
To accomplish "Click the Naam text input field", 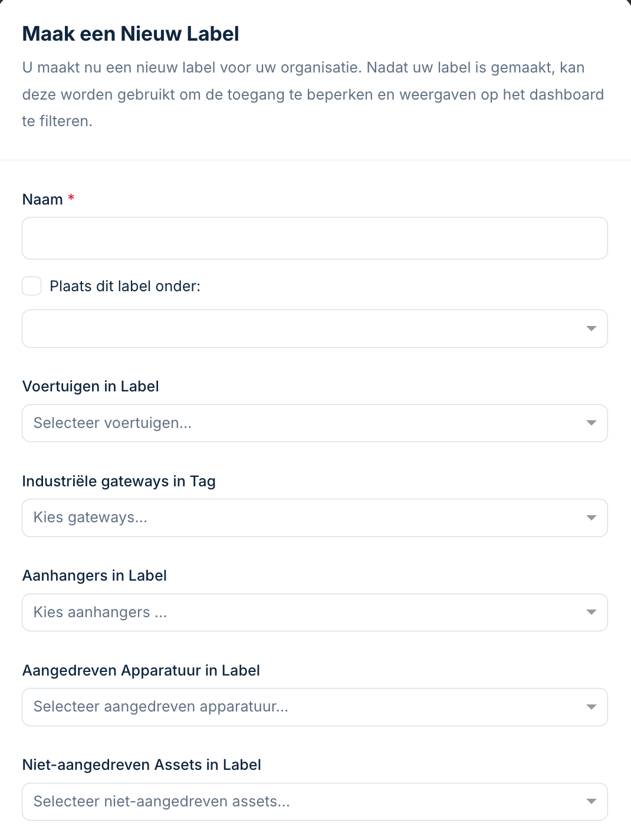I will [x=314, y=238].
